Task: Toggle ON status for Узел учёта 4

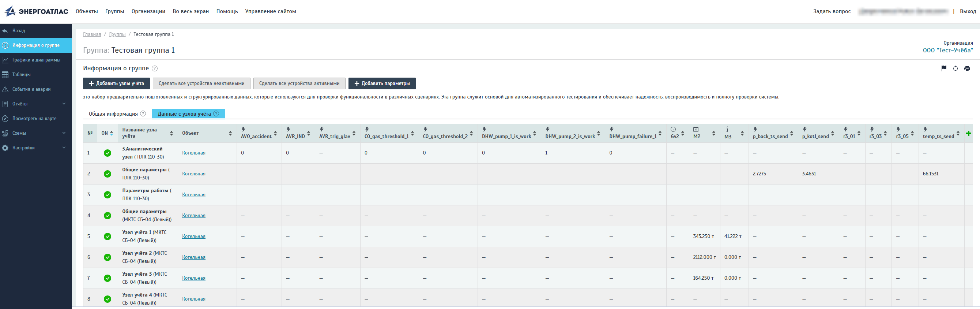Action: [x=108, y=299]
